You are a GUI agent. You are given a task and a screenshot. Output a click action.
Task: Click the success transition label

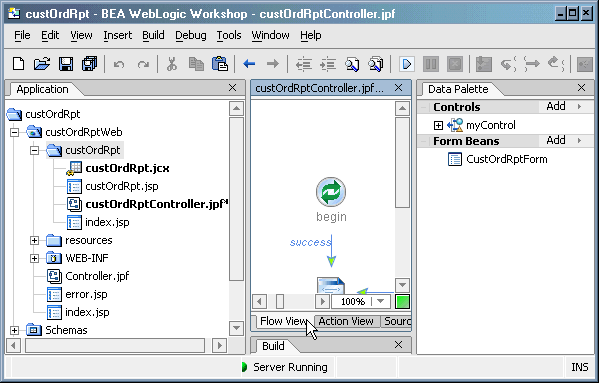click(310, 242)
